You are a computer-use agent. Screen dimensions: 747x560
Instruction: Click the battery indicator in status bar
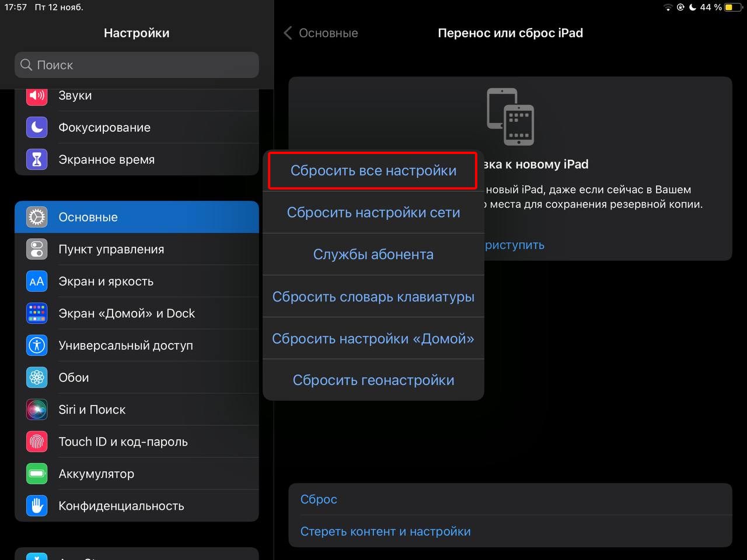click(733, 8)
